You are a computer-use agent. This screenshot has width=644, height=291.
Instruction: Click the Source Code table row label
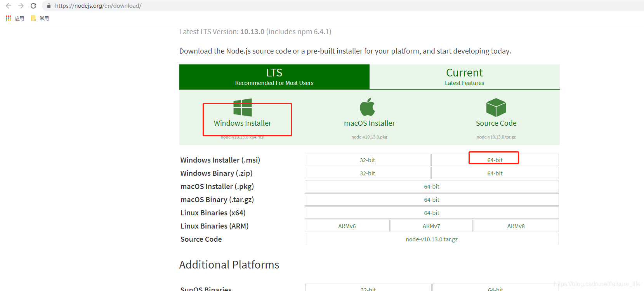click(x=201, y=239)
